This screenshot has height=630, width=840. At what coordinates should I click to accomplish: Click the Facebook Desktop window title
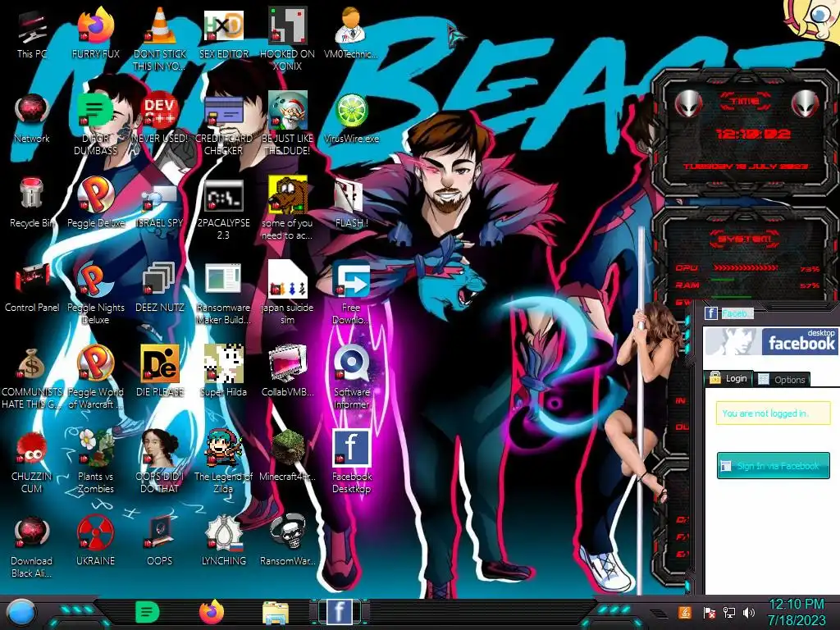tap(737, 313)
